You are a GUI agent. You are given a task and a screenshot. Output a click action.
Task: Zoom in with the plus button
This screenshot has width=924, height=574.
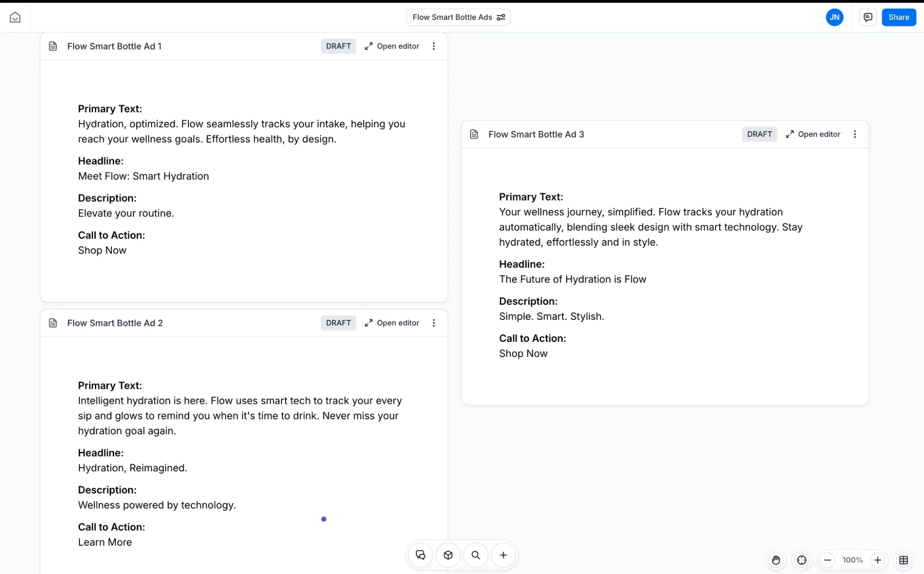tap(877, 560)
